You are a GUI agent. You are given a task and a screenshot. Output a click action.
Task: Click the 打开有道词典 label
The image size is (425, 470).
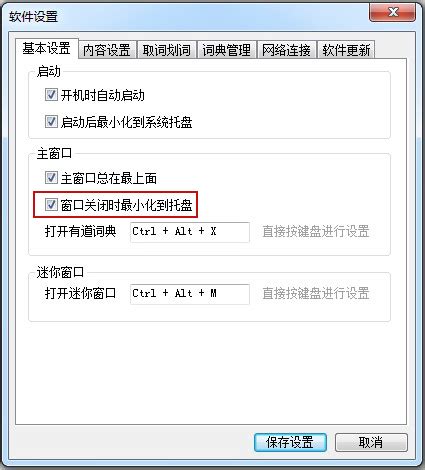80,231
